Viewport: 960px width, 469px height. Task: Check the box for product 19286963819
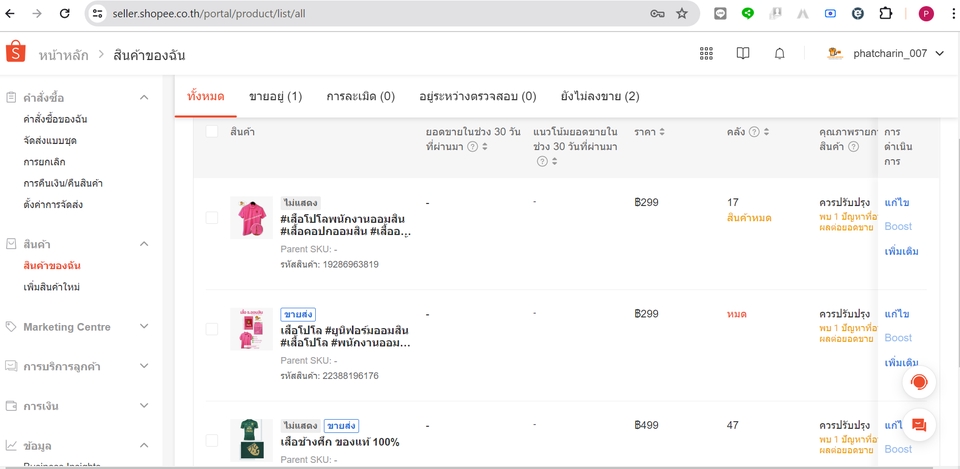[212, 218]
